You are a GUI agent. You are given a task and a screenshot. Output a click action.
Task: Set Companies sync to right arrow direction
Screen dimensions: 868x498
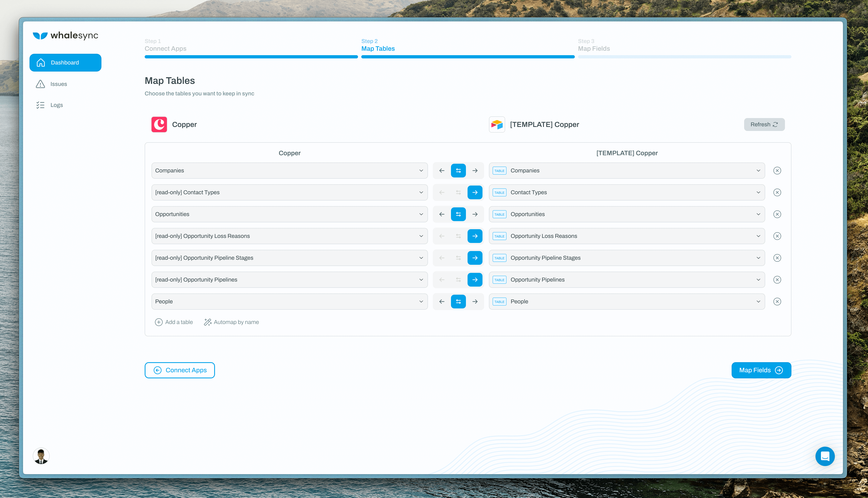[x=475, y=170]
